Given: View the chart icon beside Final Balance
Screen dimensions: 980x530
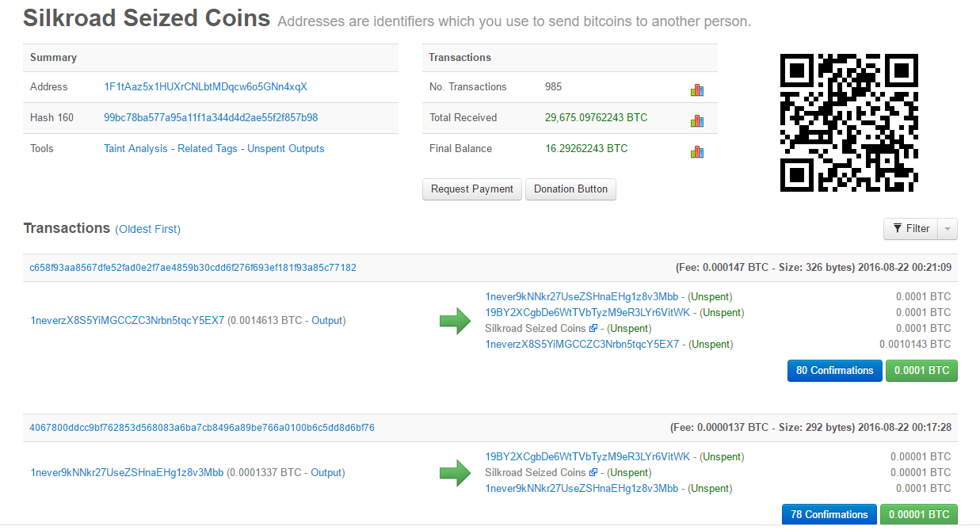Looking at the screenshot, I should tap(697, 151).
